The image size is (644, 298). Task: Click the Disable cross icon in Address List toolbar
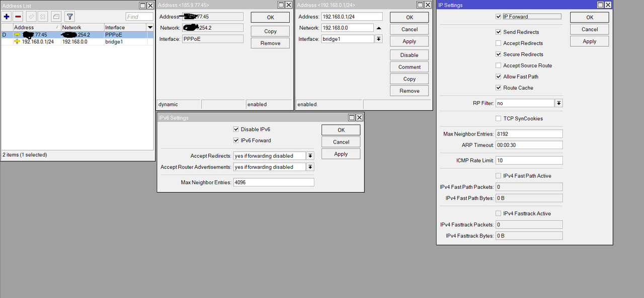(x=43, y=17)
